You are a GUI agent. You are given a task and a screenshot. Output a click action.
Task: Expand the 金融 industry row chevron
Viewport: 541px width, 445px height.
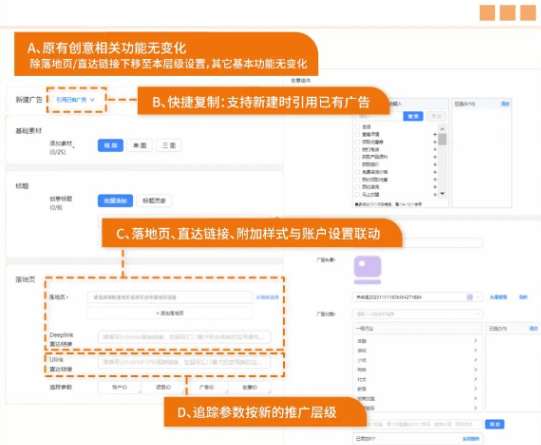[x=475, y=340]
